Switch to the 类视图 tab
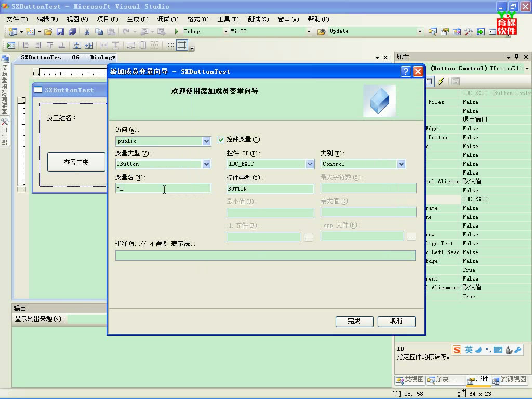Image resolution: width=532 pixels, height=399 pixels. coord(410,380)
